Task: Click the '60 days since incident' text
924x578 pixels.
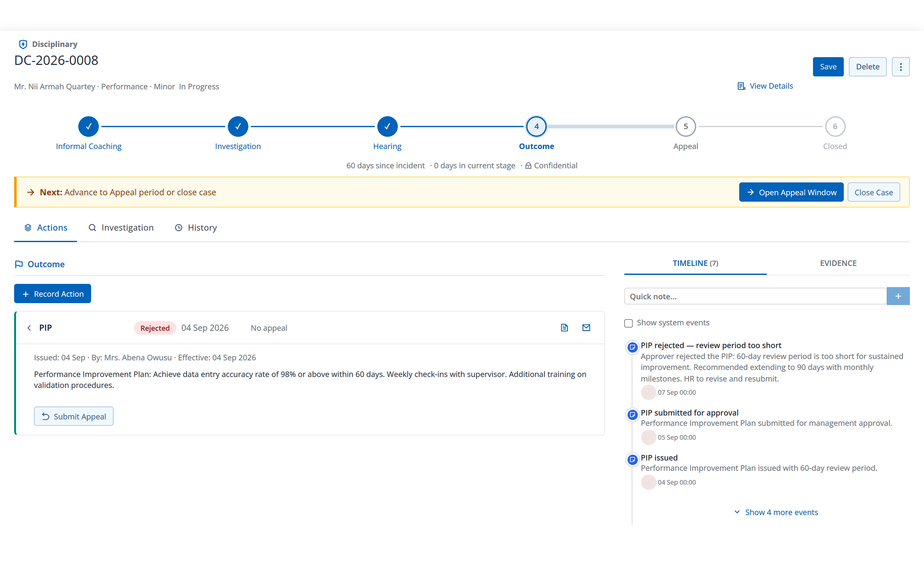Action: click(x=385, y=165)
